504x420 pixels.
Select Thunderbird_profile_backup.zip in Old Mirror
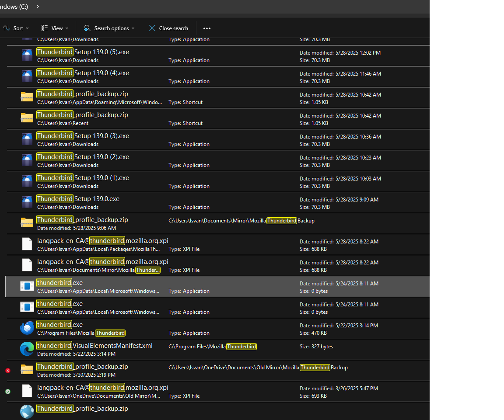[83, 367]
